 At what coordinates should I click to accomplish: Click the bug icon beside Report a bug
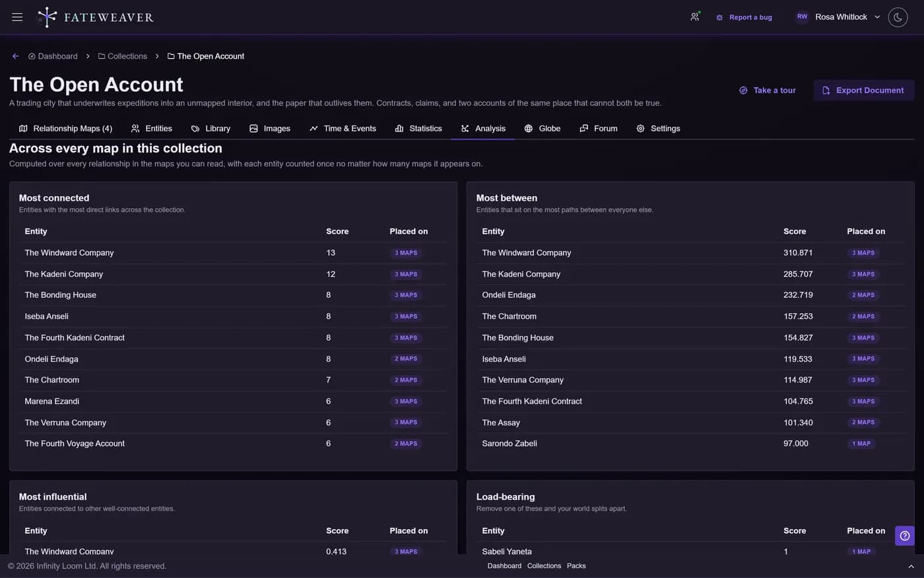click(719, 18)
